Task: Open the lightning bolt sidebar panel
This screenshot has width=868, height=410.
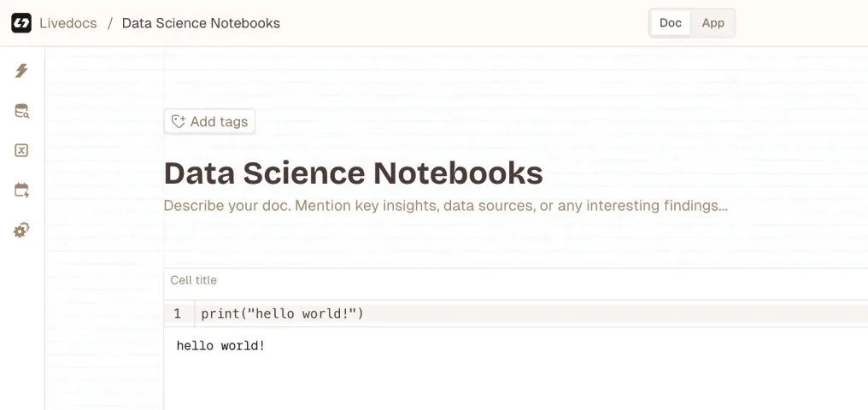Action: (x=22, y=71)
